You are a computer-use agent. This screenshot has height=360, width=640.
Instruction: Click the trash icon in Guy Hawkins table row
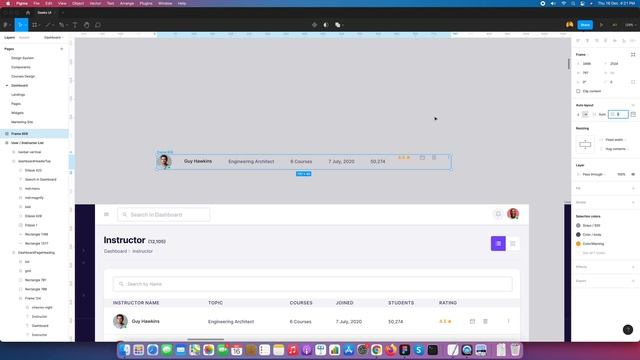pos(485,322)
